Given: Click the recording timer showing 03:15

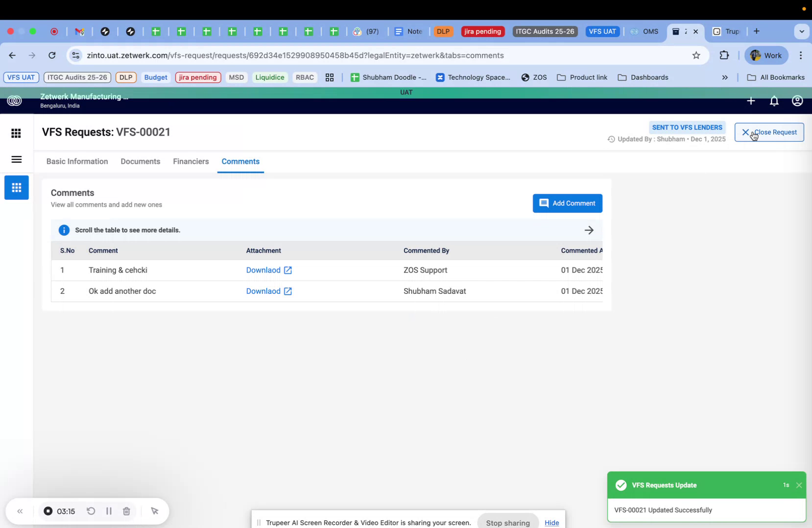Looking at the screenshot, I should 66,511.
